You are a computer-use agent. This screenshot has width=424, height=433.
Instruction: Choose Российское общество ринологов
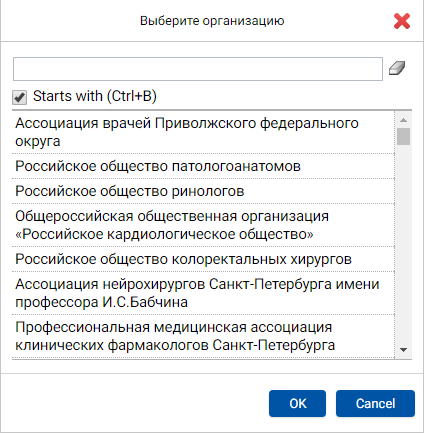point(203,191)
